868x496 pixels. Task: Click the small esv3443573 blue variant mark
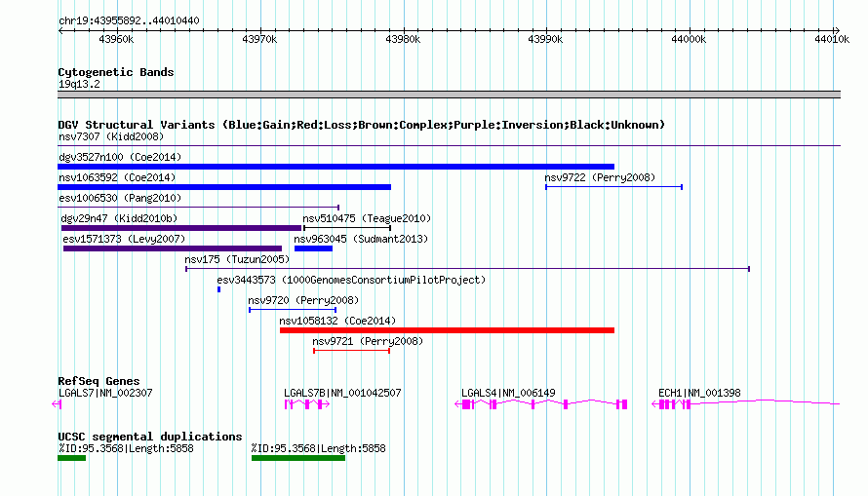(x=219, y=289)
